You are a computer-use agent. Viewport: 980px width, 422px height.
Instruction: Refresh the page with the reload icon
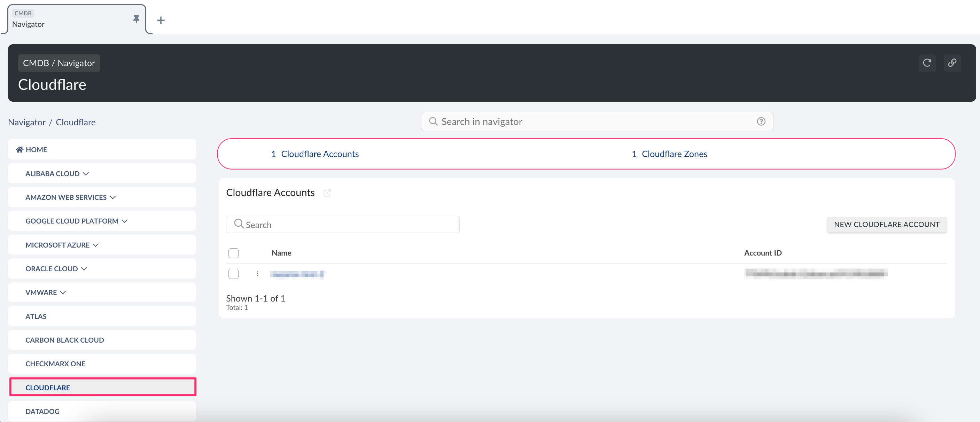[x=927, y=63]
